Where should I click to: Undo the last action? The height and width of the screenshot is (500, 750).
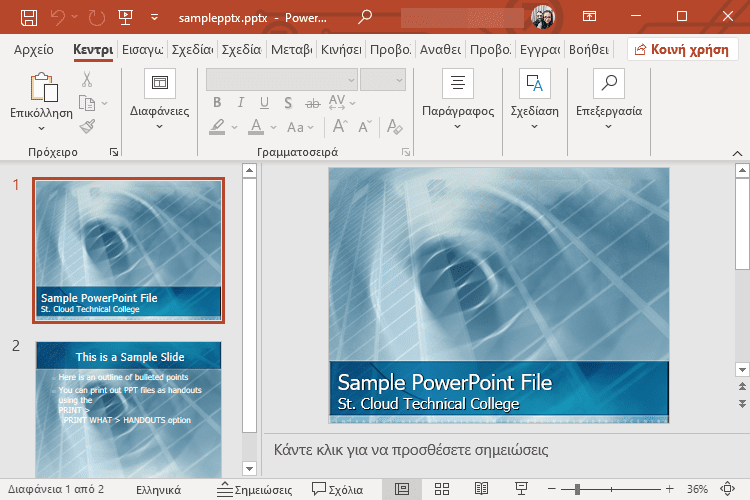(x=58, y=18)
